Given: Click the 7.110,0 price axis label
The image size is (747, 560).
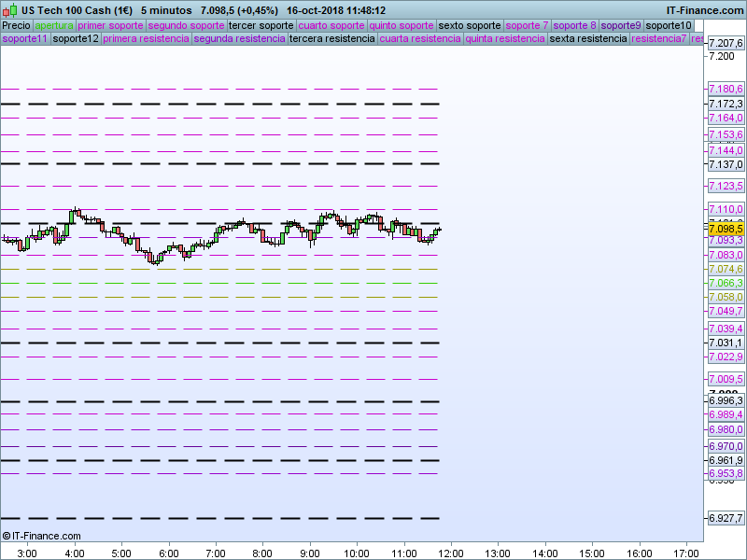Looking at the screenshot, I should [726, 209].
